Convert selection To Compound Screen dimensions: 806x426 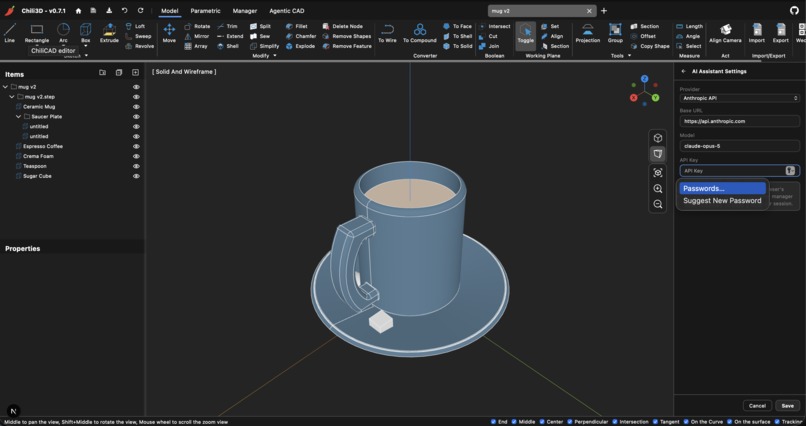click(419, 33)
